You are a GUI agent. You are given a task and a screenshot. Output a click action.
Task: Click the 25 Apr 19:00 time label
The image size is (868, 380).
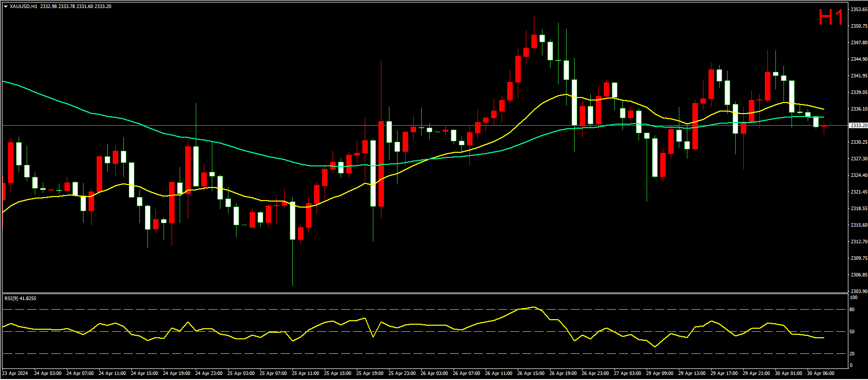click(x=370, y=373)
